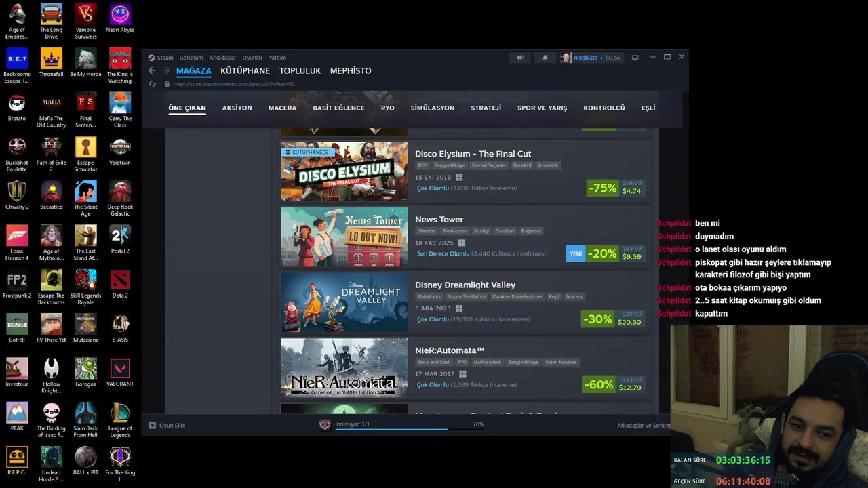Open the NieR:Automata title link
The width and height of the screenshot is (868, 488).
(450, 350)
